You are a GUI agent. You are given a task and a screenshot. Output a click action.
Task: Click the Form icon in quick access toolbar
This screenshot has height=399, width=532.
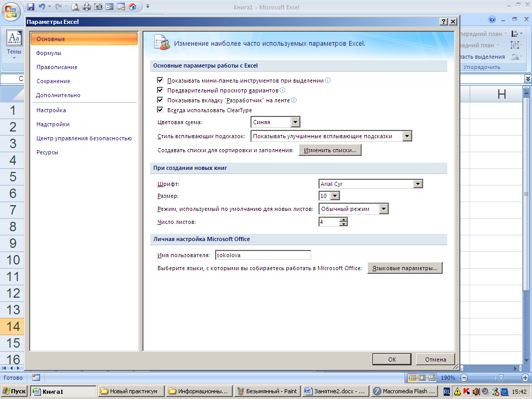(109, 6)
